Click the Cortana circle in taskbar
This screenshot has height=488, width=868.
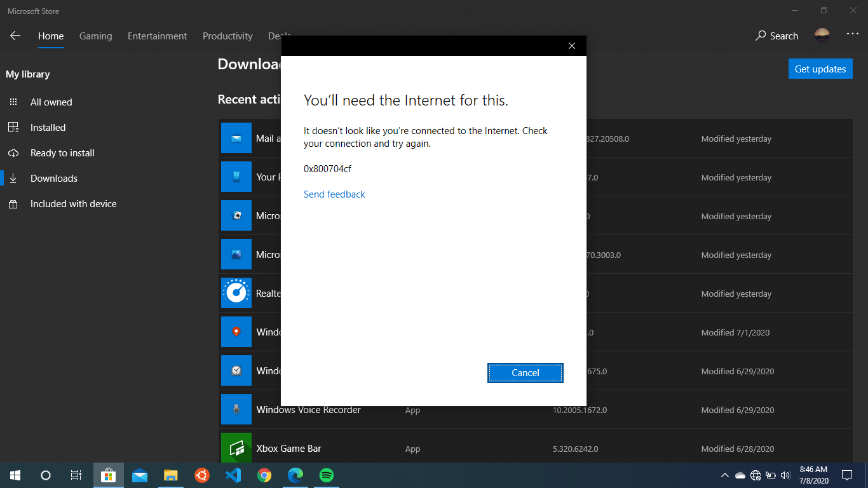coord(46,475)
